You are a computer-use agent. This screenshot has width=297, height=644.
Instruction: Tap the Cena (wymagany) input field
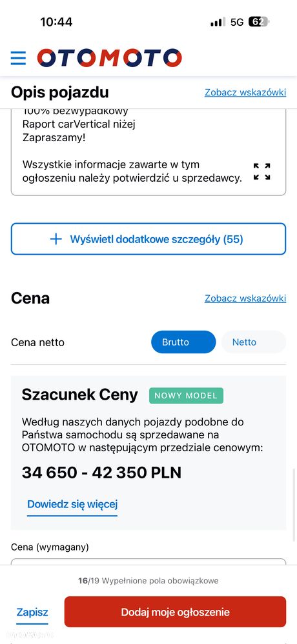tap(148, 562)
